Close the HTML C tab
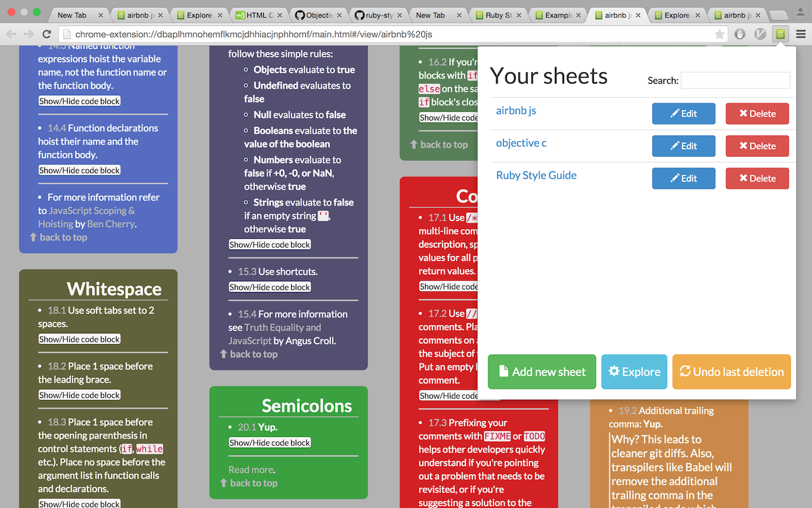The width and height of the screenshot is (812, 508). coord(279,15)
